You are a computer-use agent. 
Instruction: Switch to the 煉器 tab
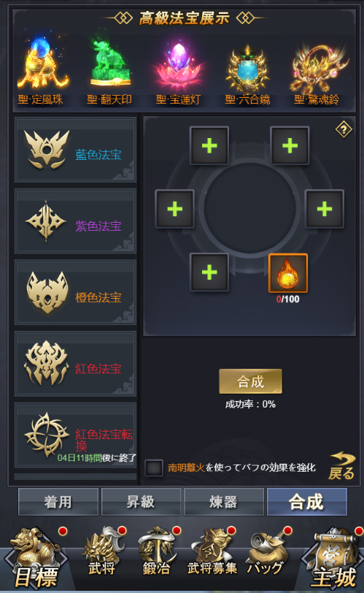click(223, 502)
